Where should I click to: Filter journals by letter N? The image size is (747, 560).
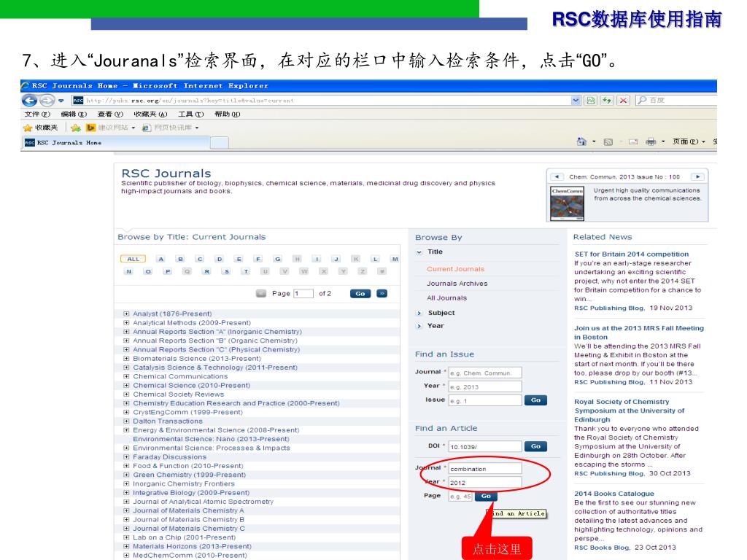tap(128, 271)
